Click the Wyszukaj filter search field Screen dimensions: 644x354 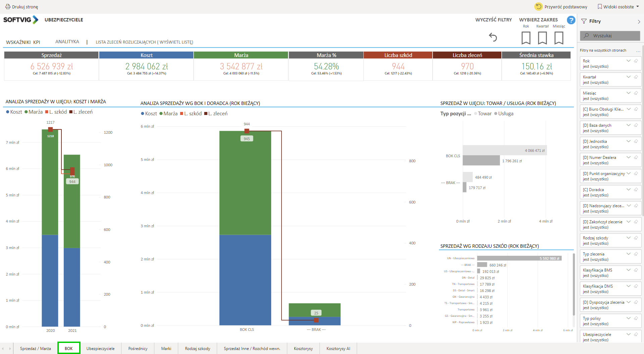pyautogui.click(x=610, y=36)
